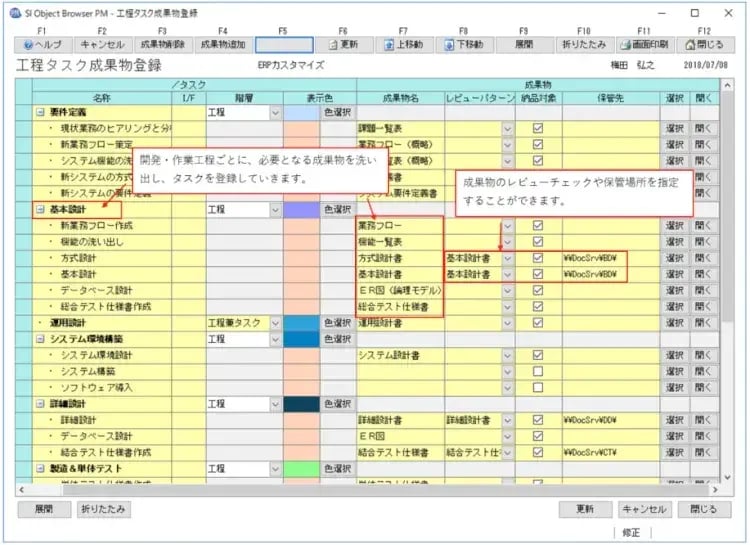750x545 pixels.
Task: Click the ヘルプ (Help) toolbar button
Action: [42, 45]
